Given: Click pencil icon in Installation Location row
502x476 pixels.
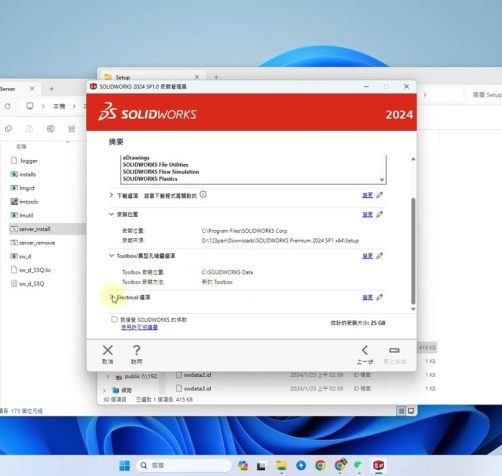Looking at the screenshot, I should click(x=380, y=214).
